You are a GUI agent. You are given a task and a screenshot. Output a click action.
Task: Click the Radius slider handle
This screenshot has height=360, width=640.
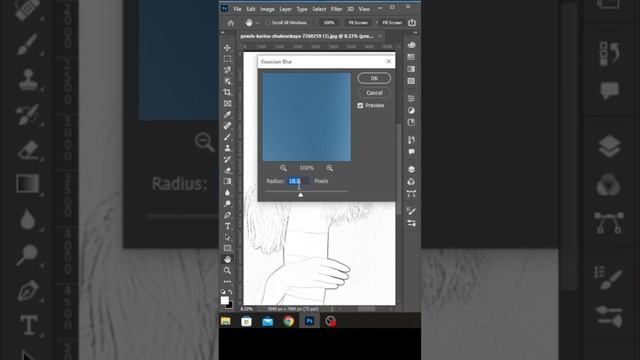(x=301, y=195)
